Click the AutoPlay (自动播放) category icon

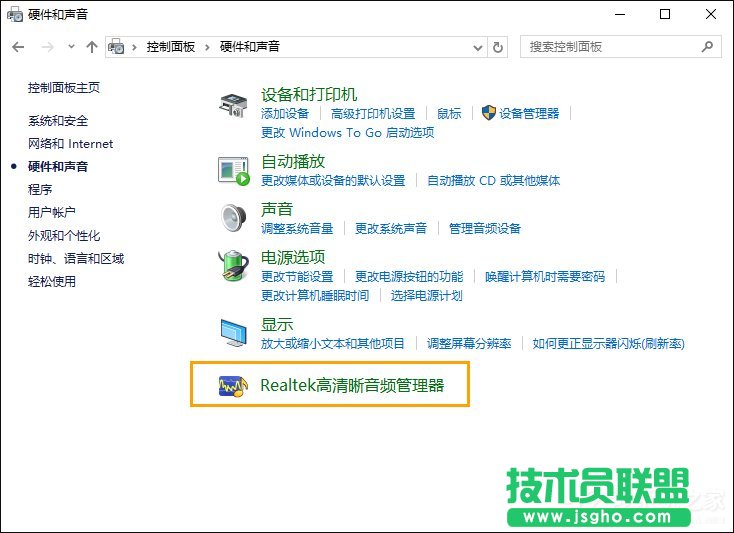point(234,171)
